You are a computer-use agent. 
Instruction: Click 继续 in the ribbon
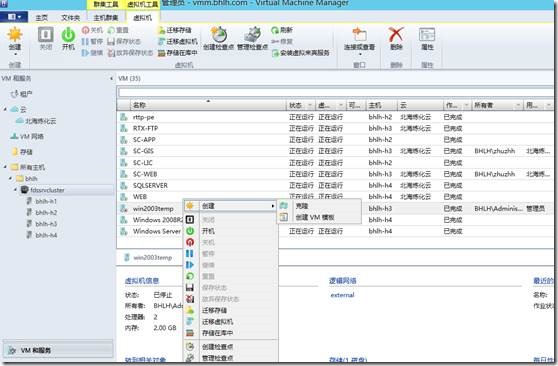(92, 53)
